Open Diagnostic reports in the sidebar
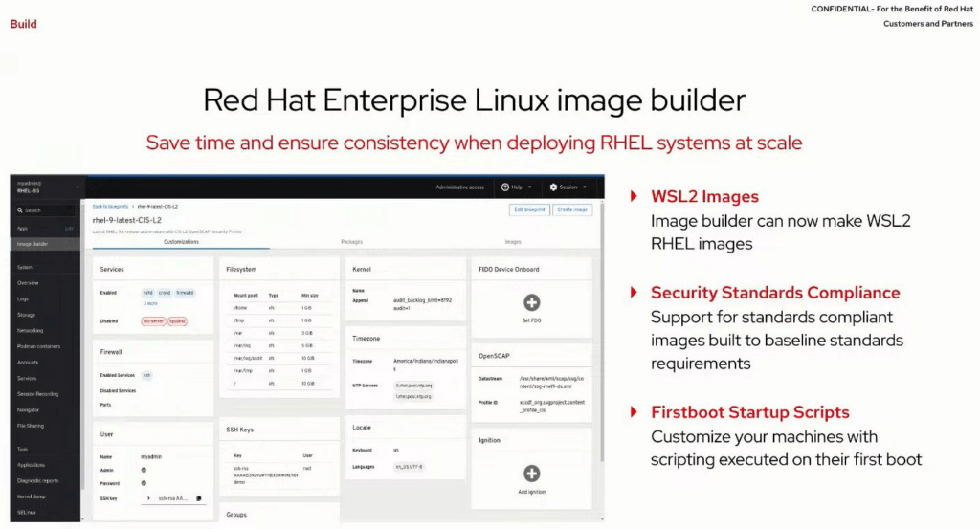980x529 pixels. (x=38, y=481)
